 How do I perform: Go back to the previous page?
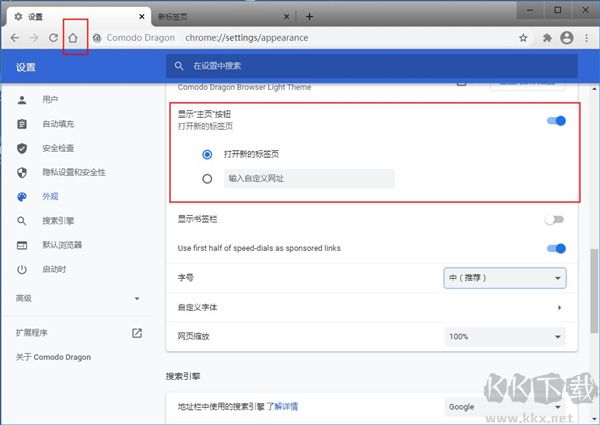[15, 38]
